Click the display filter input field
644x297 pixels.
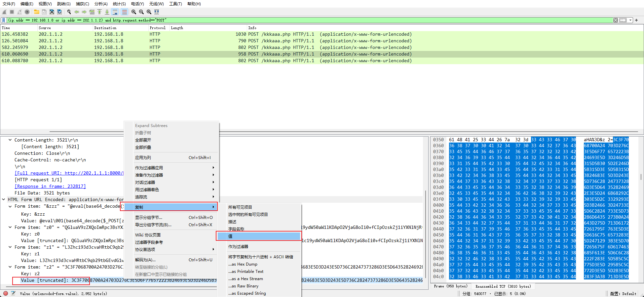[309, 20]
